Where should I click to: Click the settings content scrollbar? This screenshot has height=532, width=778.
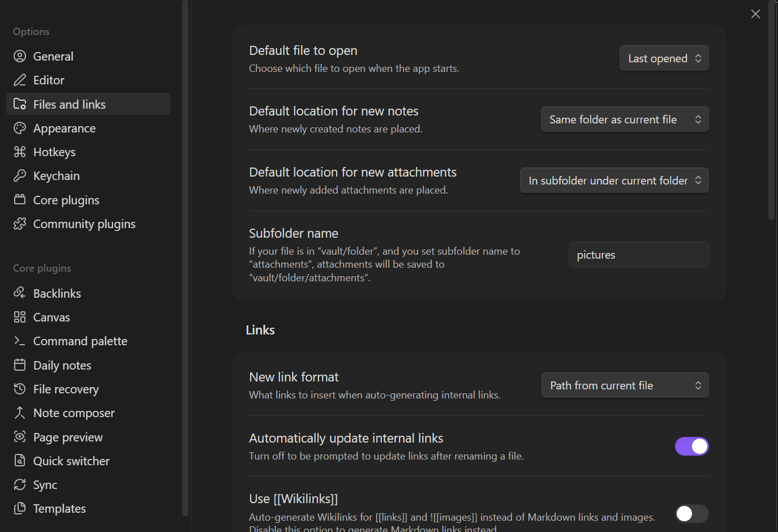pos(771,110)
